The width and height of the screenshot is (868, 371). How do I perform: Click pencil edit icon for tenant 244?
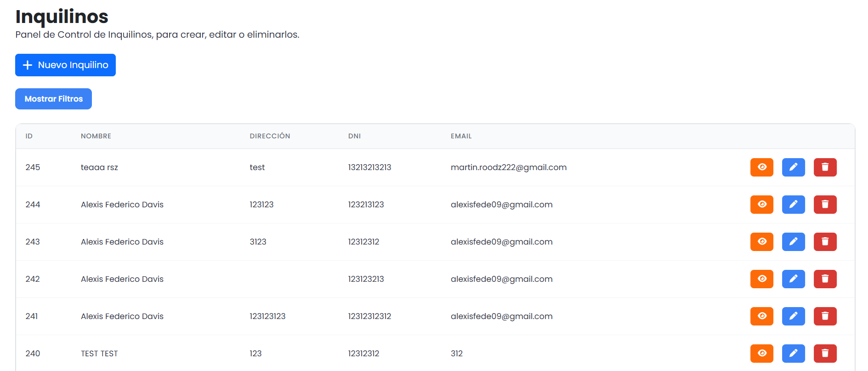click(x=793, y=205)
